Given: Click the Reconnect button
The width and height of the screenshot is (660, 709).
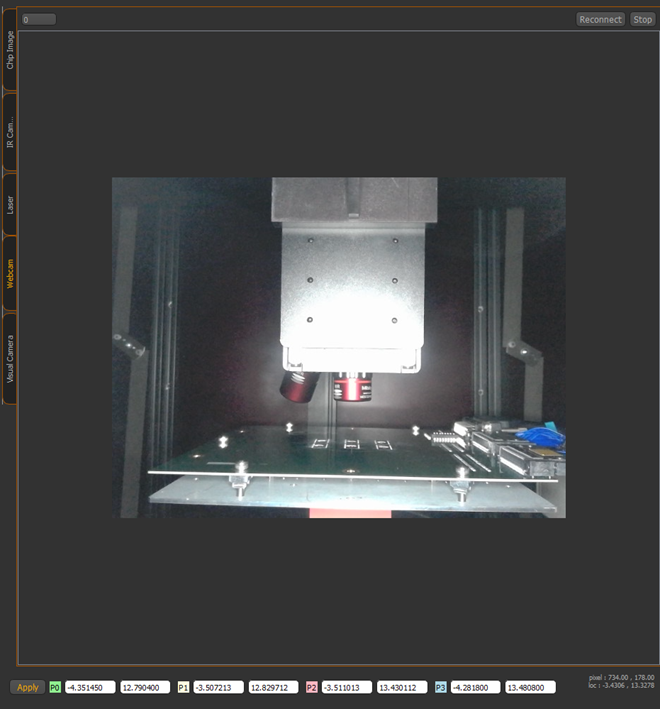Looking at the screenshot, I should tap(600, 19).
